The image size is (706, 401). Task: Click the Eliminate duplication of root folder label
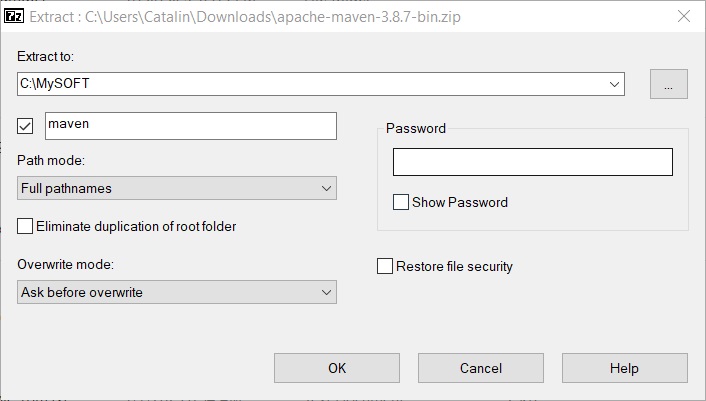(x=136, y=226)
